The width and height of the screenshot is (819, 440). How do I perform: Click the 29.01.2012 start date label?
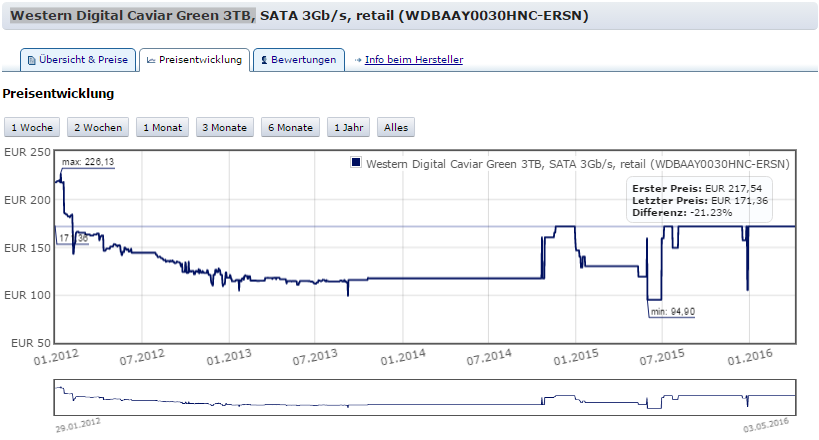tap(78, 425)
